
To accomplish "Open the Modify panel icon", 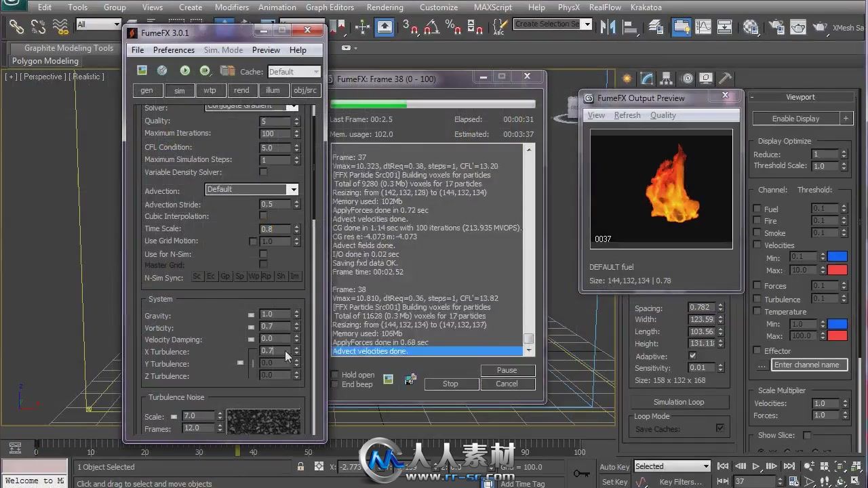I will tap(647, 79).
